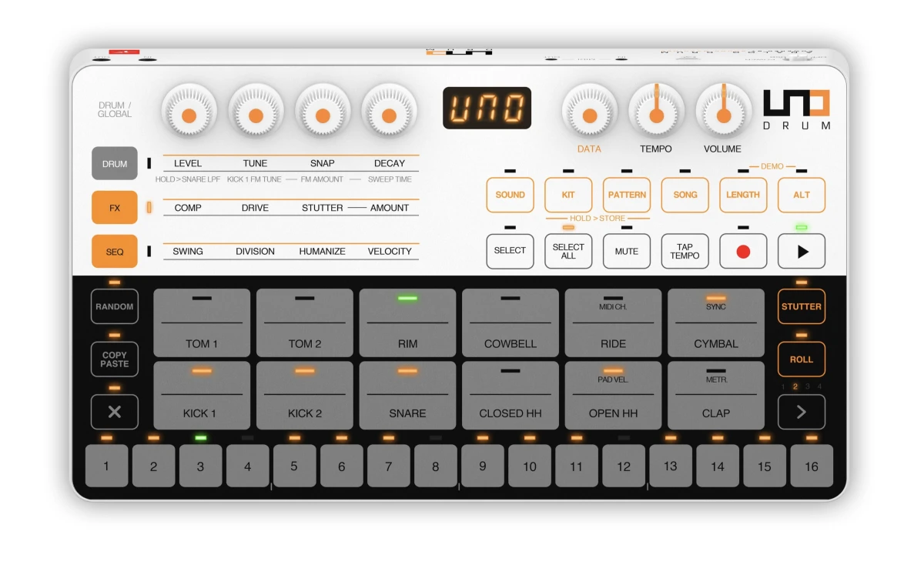Tap the TAP TEMPO button
Screen dimensions: 924x575
(685, 251)
